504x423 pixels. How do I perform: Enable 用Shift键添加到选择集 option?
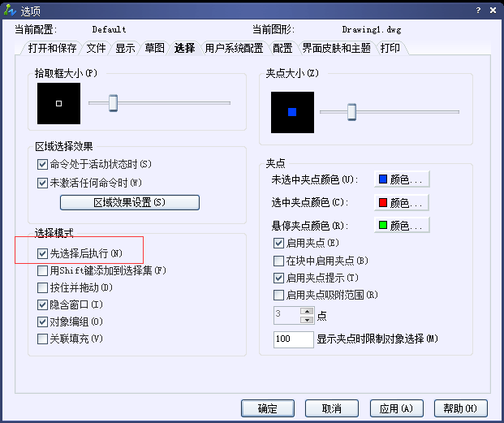coord(43,270)
